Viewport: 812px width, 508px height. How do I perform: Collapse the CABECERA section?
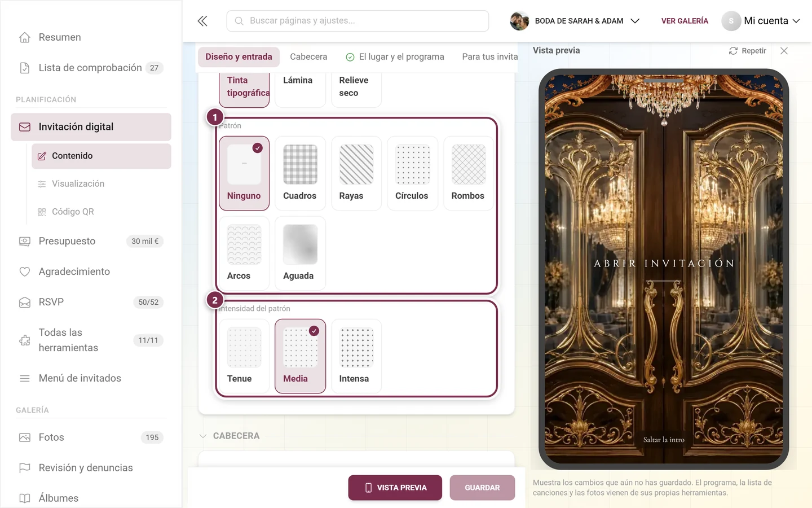tap(230, 436)
